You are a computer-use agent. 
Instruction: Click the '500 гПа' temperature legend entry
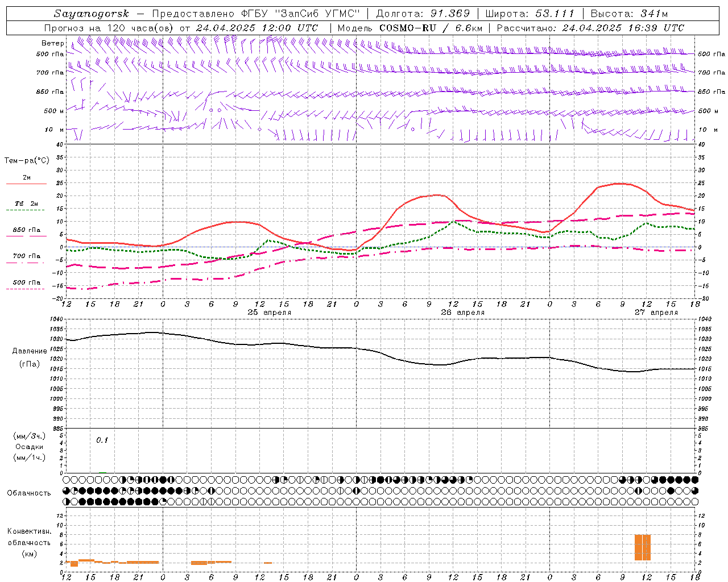27,282
